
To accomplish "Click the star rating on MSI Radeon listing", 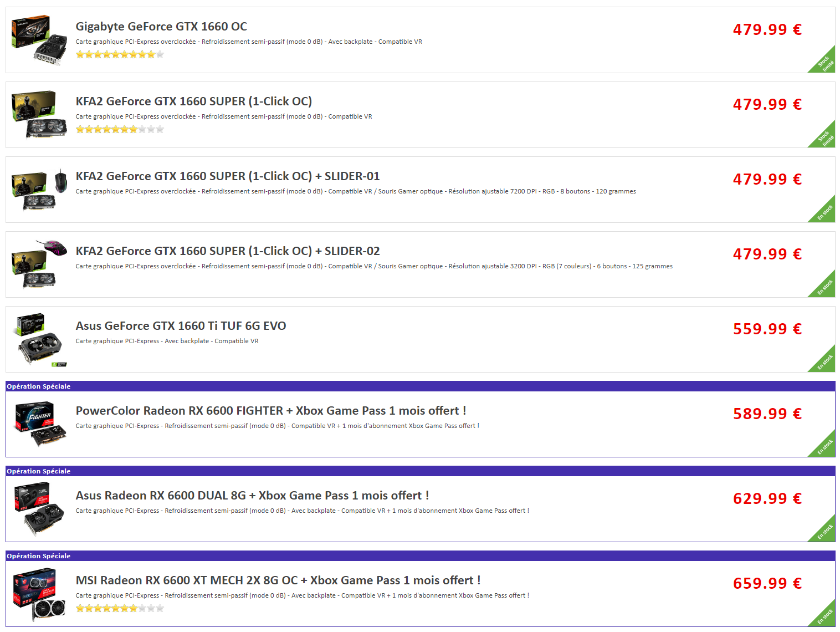I will [x=120, y=608].
